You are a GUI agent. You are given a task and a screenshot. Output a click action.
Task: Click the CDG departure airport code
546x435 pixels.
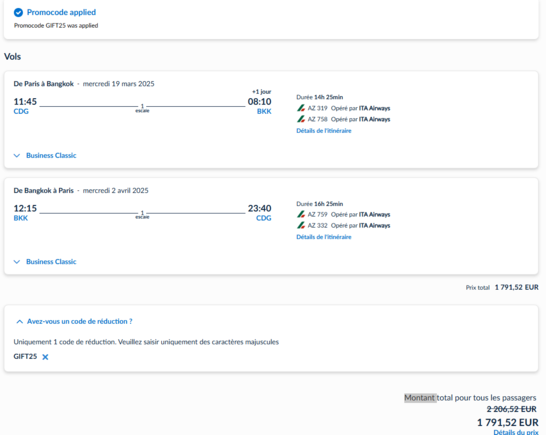[x=21, y=111]
